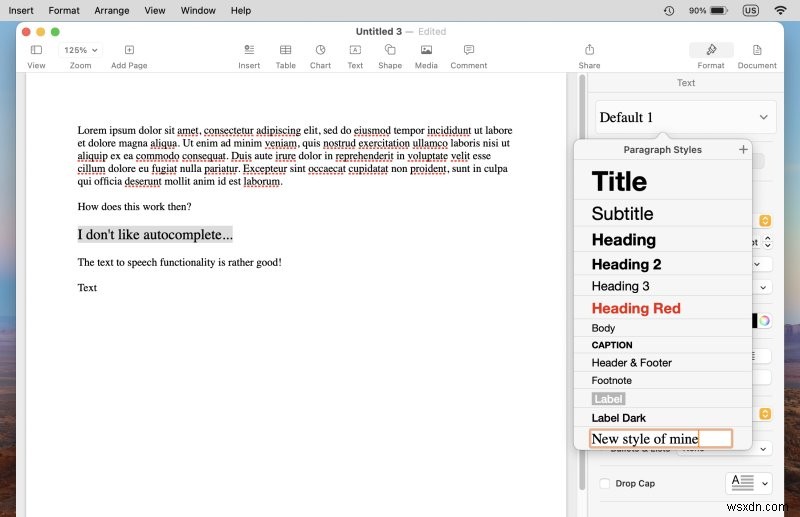
Task: Open the Bullets & Lists dropdown chevron
Action: (x=763, y=449)
